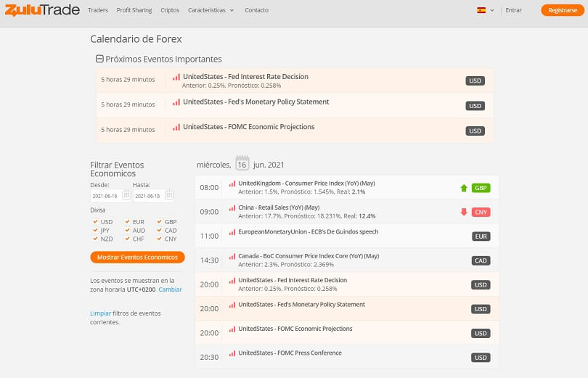Open the ECB's De Guindos speech event
This screenshot has height=378, width=588.
tap(309, 231)
